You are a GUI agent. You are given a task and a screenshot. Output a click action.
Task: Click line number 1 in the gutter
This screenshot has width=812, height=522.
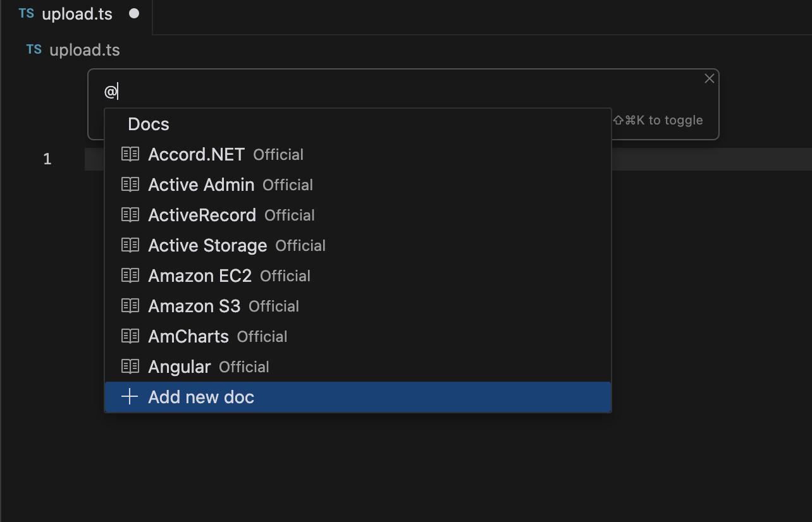coord(47,159)
